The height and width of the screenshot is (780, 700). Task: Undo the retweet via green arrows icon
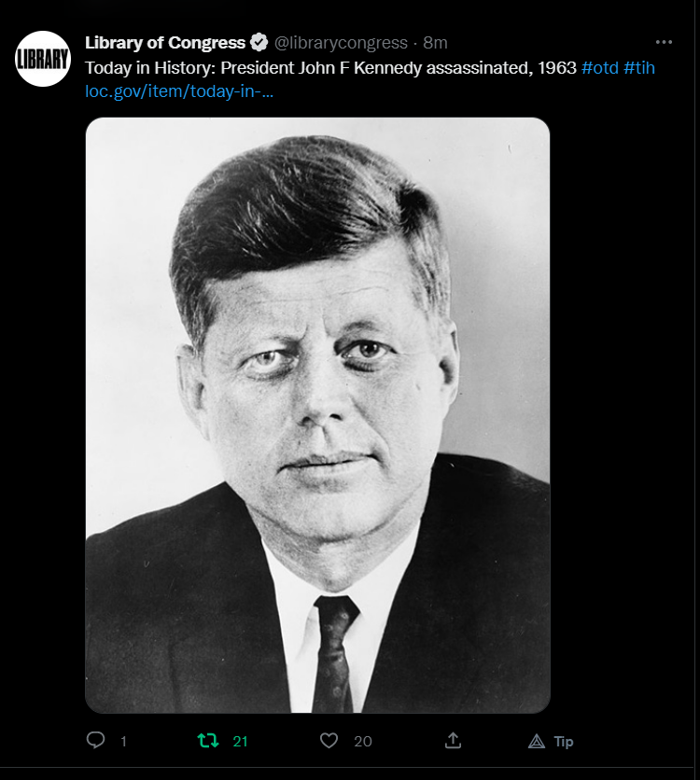(x=208, y=741)
